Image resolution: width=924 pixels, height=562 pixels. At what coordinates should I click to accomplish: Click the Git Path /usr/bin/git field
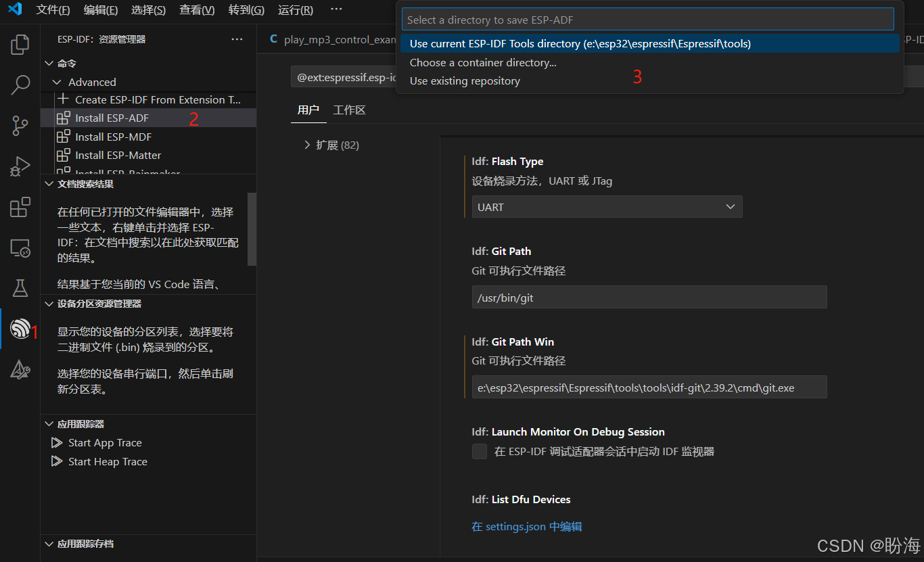pyautogui.click(x=649, y=298)
